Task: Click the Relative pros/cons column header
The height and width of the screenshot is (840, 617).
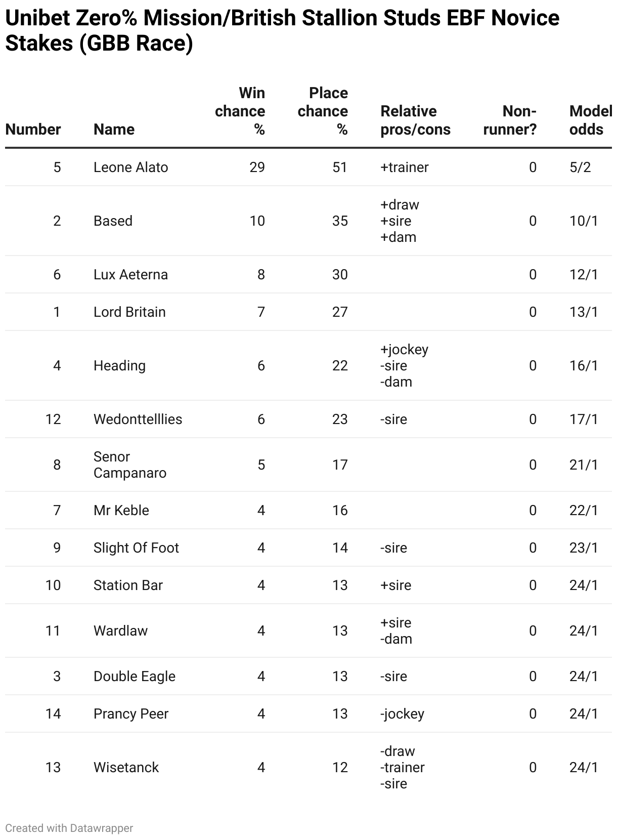Action: [415, 120]
